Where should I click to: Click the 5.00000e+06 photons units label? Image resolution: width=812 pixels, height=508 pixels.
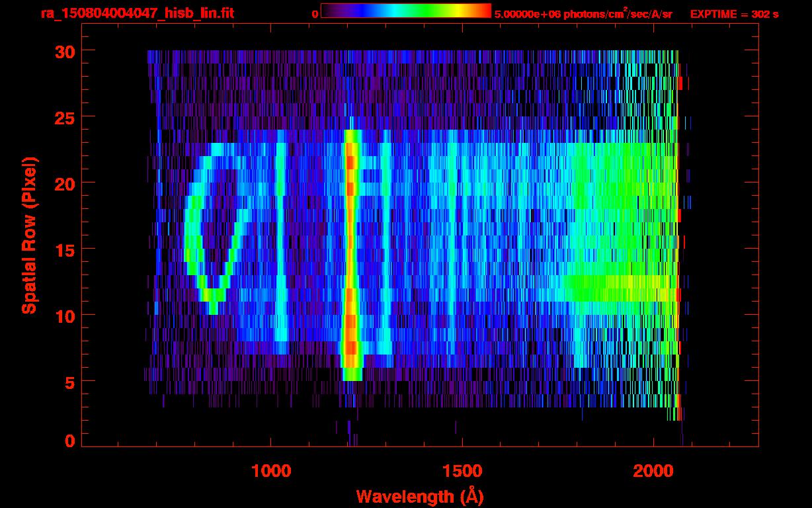tap(583, 13)
